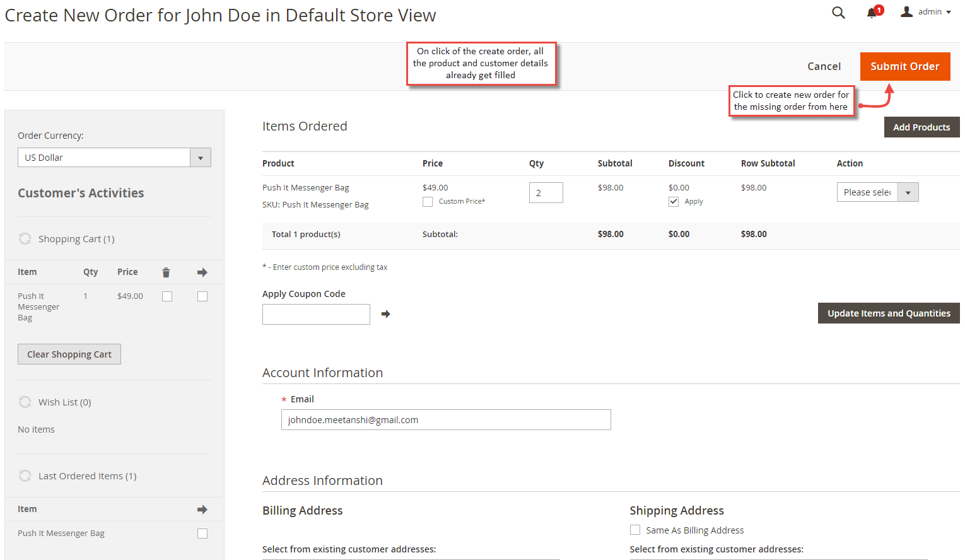Open the Please select action dropdown

pos(908,192)
